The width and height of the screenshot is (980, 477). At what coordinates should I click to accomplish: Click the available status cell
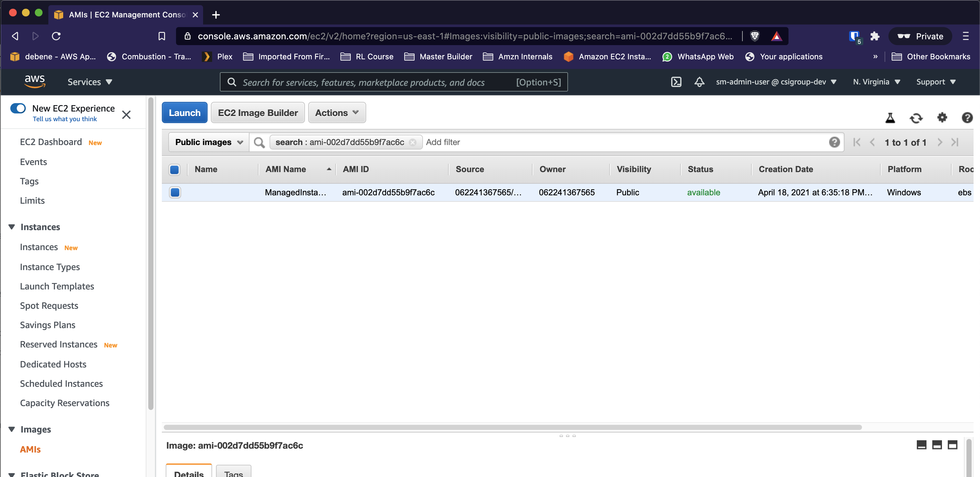(x=703, y=192)
